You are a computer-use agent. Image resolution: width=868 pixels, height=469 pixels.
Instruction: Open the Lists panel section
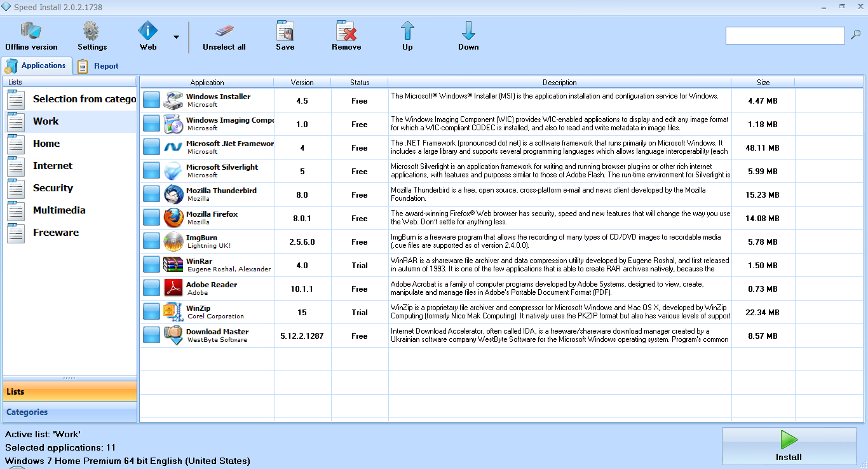click(x=70, y=391)
